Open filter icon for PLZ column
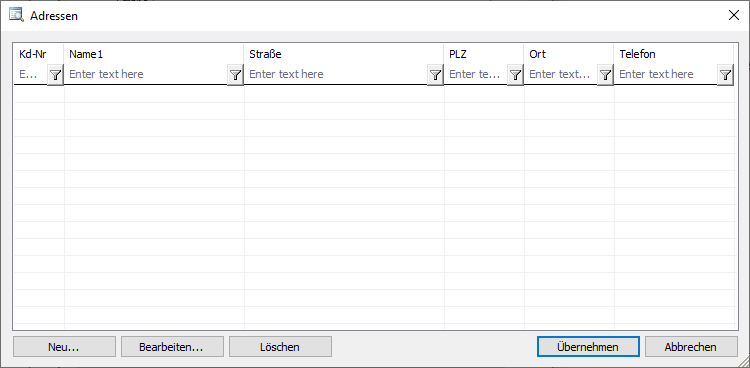The image size is (750, 368). (515, 75)
